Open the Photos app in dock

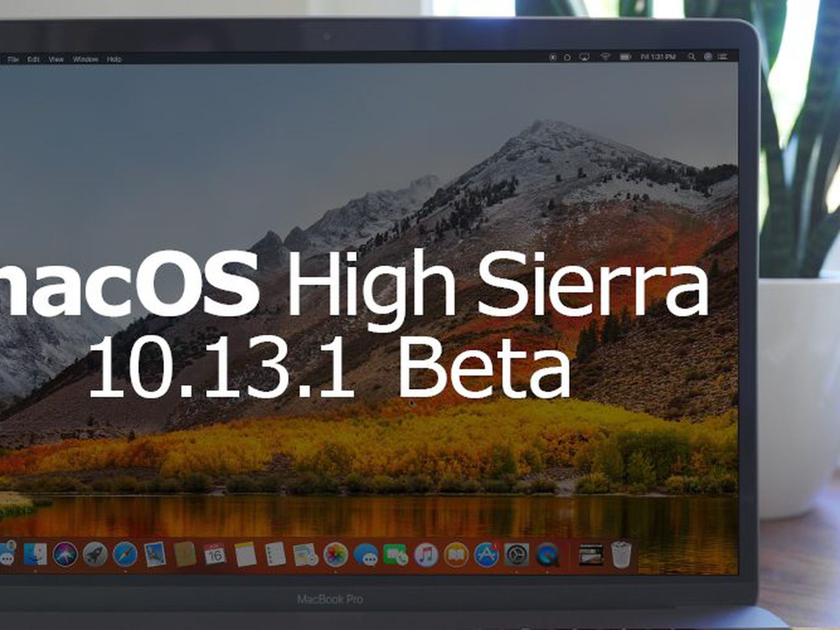point(335,554)
